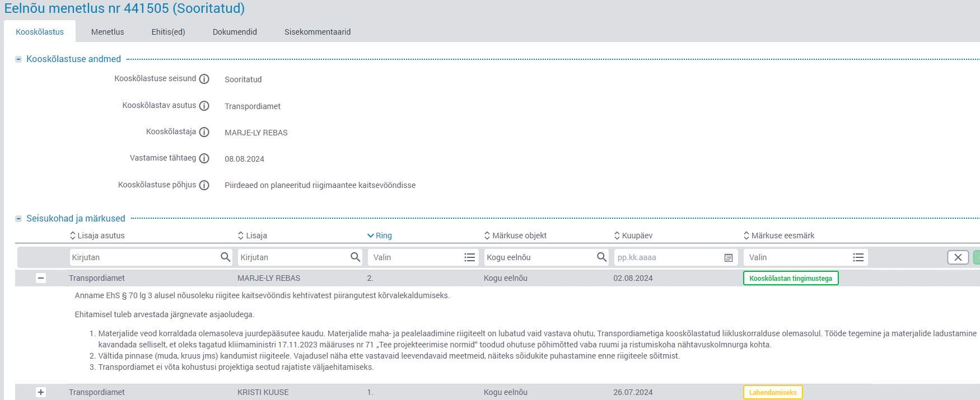Open list icon in Ring filter

469,257
